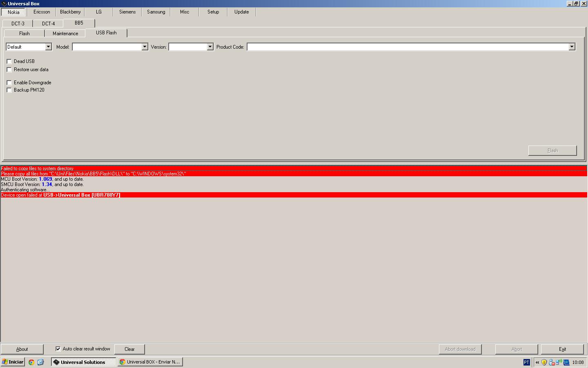
Task: Open the wireless network tray icon
Action: [x=559, y=362]
